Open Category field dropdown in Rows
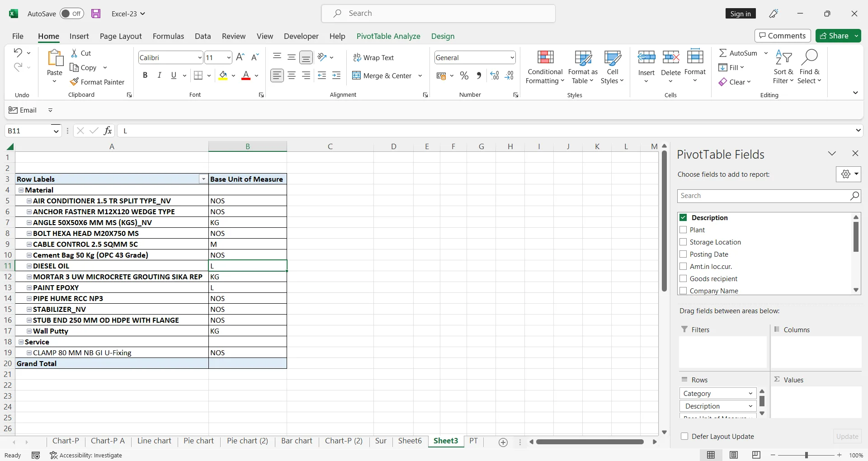Viewport: 868px width, 461px height. pyautogui.click(x=750, y=393)
